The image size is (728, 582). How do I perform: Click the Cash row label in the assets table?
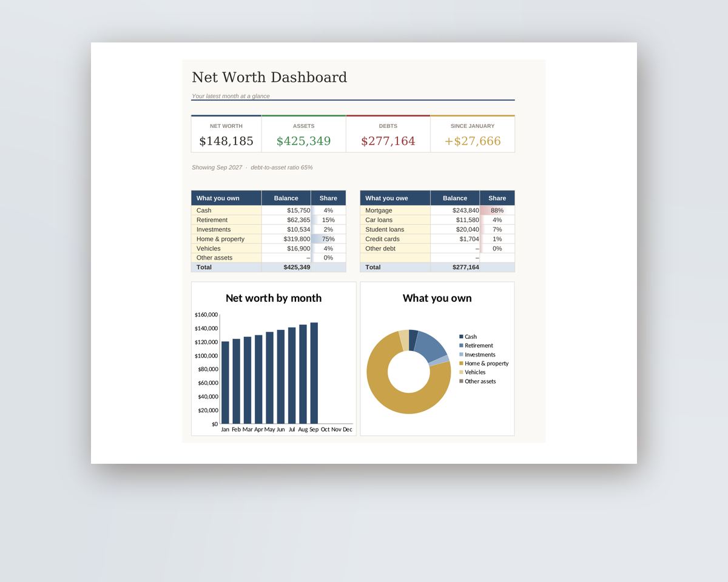226,210
